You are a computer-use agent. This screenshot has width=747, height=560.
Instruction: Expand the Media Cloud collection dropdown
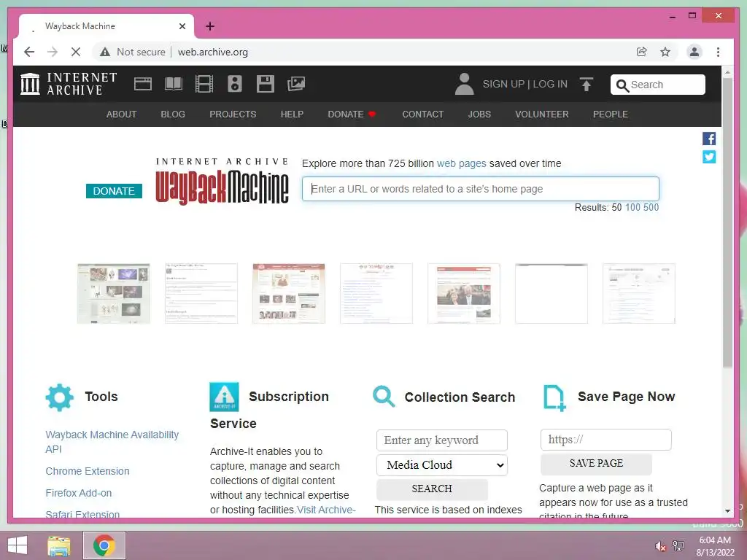pyautogui.click(x=442, y=465)
